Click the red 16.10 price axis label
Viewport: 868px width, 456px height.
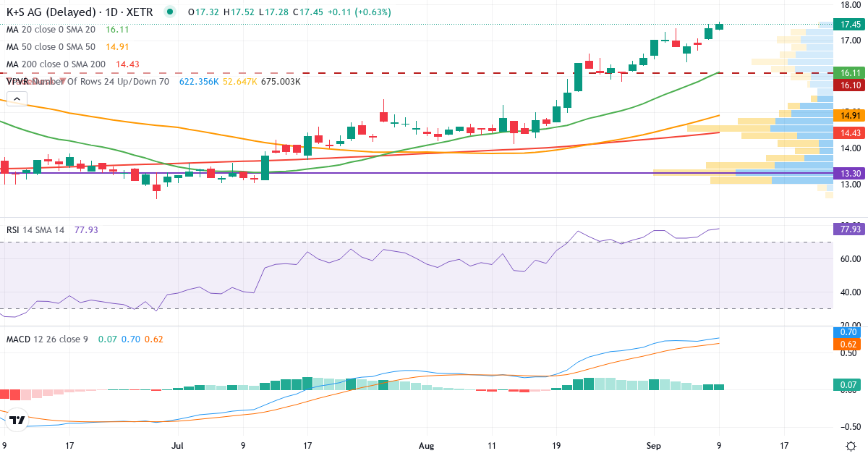(x=849, y=85)
